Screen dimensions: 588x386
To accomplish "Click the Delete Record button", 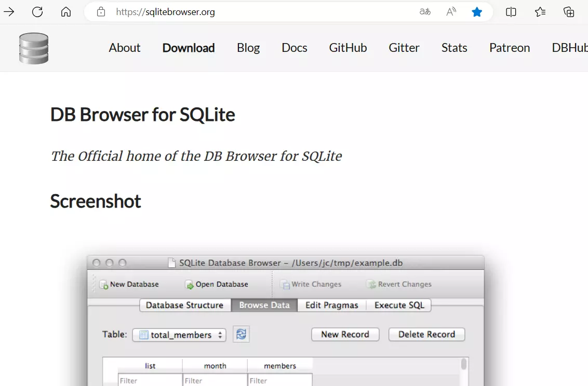I will click(x=427, y=334).
